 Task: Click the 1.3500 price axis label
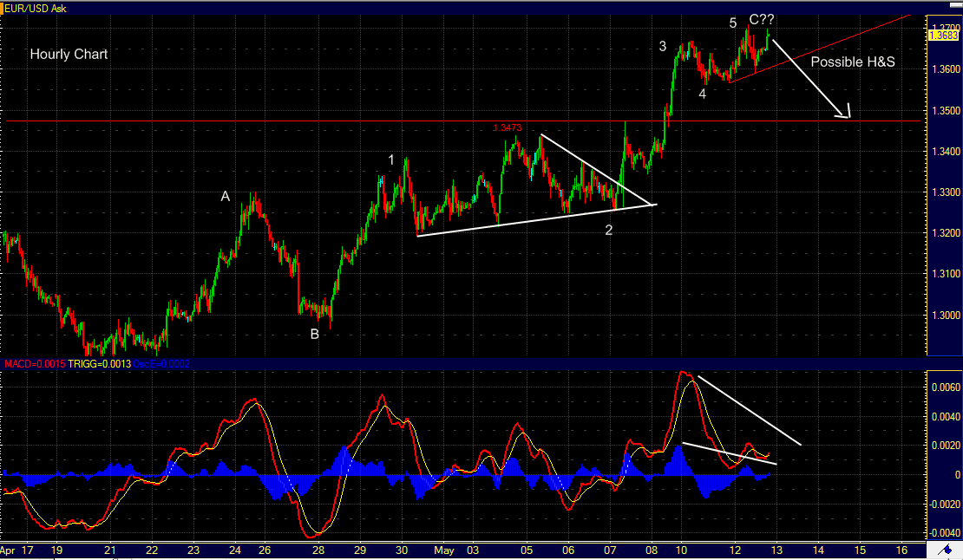coord(945,111)
